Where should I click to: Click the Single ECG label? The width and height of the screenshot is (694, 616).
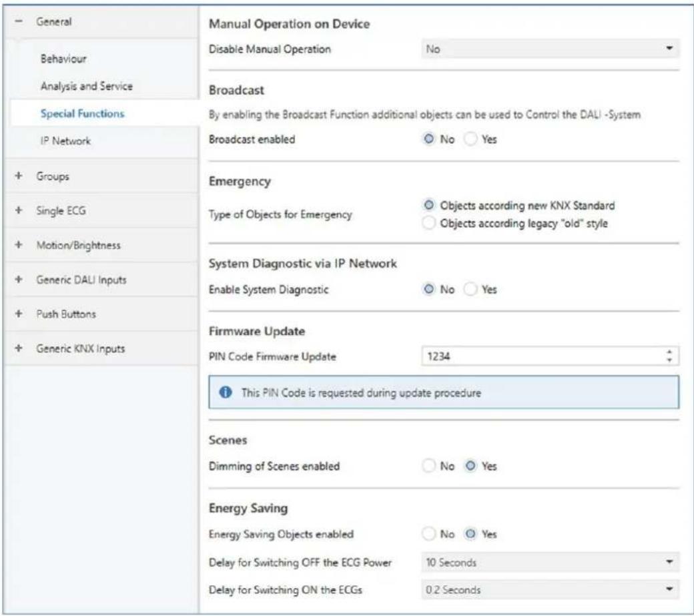pyautogui.click(x=61, y=211)
